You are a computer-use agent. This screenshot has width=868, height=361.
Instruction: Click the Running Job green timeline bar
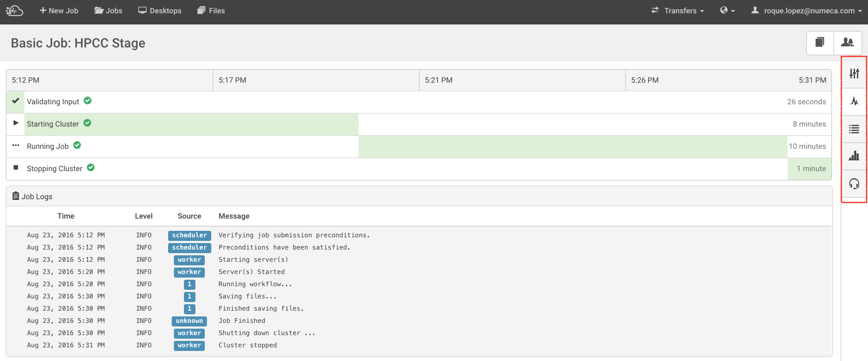coord(573,147)
